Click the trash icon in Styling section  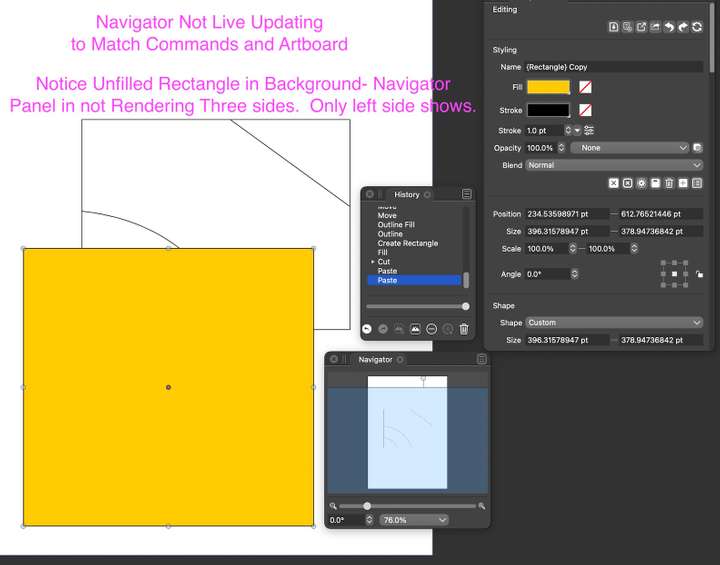click(669, 183)
